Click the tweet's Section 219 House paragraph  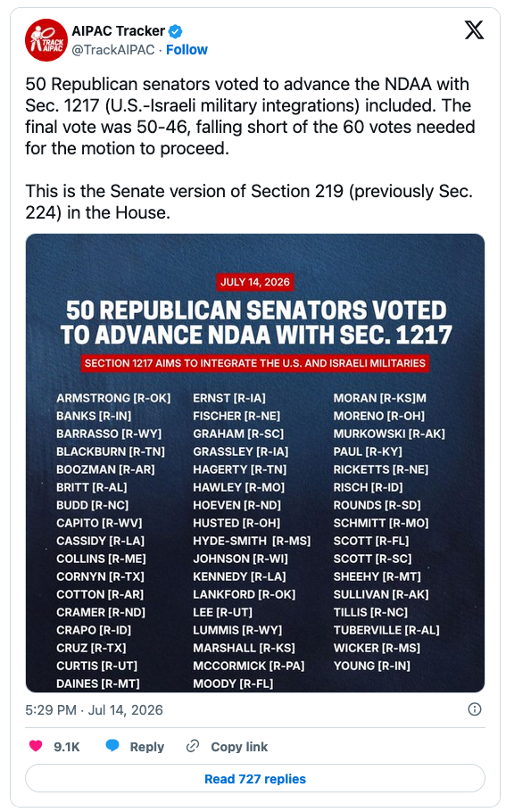[249, 202]
